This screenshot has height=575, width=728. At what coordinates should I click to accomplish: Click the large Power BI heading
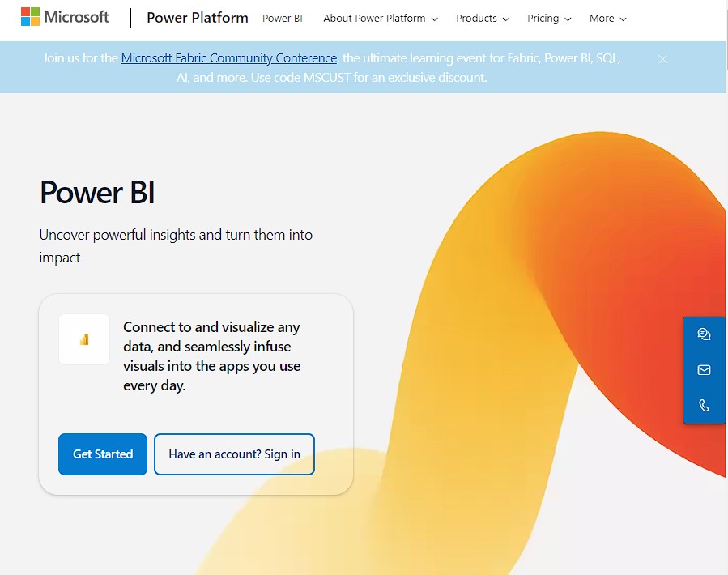pos(97,193)
